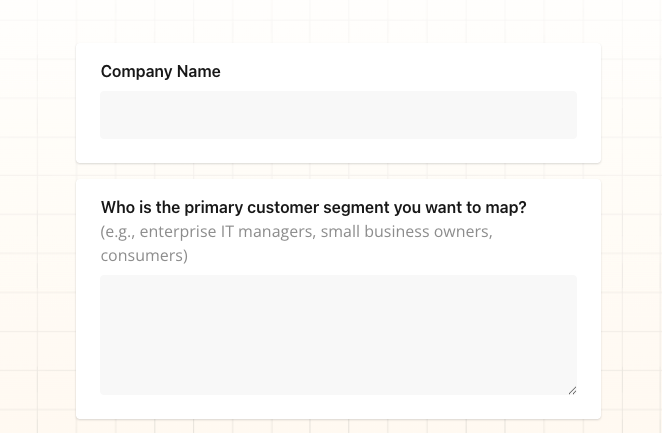Click the "Company Name" label

coord(160,72)
